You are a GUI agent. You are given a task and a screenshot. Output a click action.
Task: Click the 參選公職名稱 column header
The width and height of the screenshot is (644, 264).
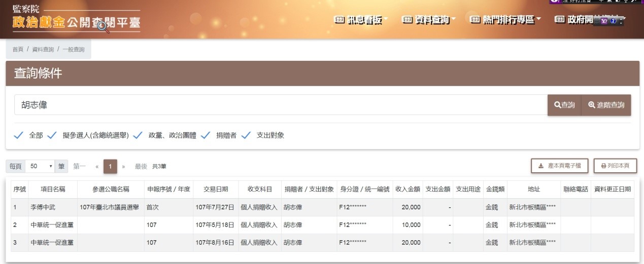point(111,189)
